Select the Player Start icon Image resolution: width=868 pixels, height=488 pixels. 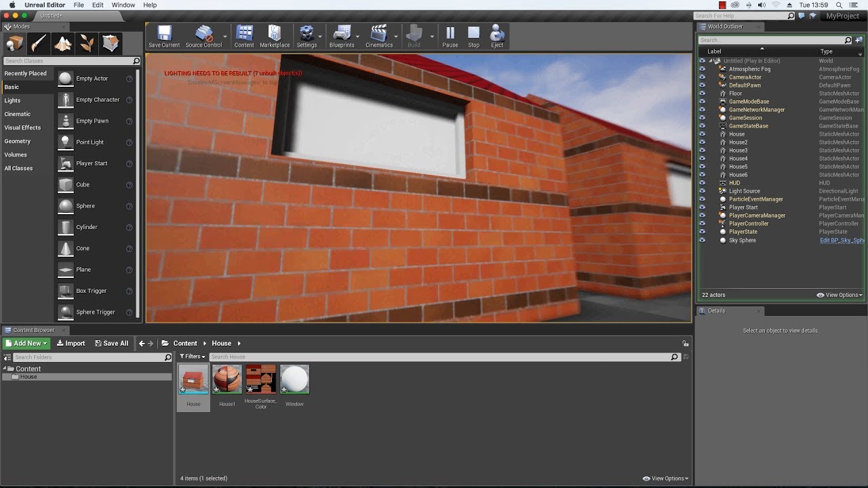65,163
